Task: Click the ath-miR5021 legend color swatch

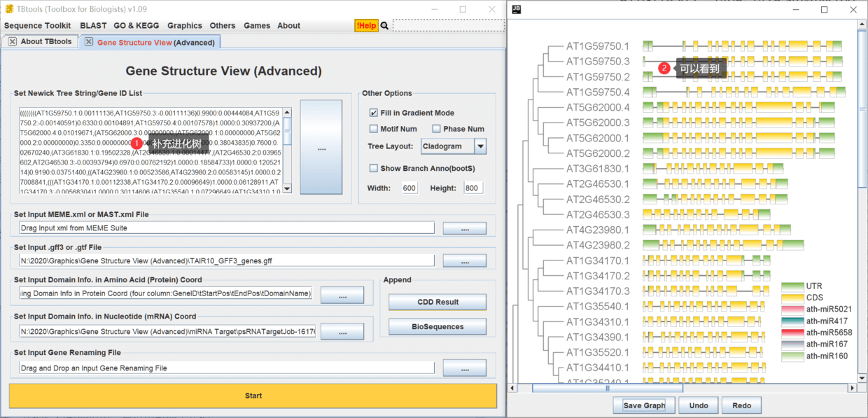Action: (x=792, y=309)
